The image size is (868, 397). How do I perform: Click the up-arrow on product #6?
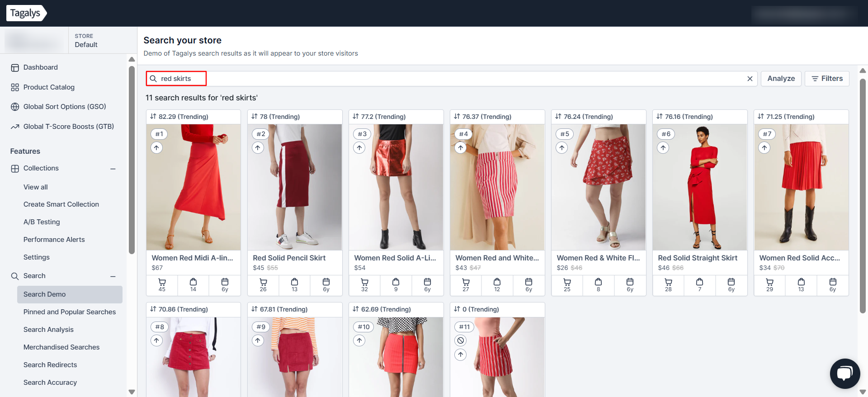(663, 148)
